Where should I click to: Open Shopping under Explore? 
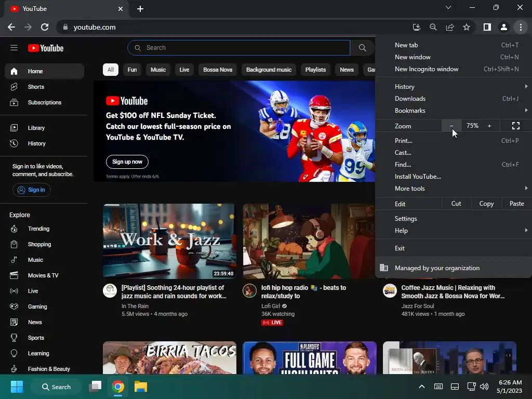coord(45,244)
